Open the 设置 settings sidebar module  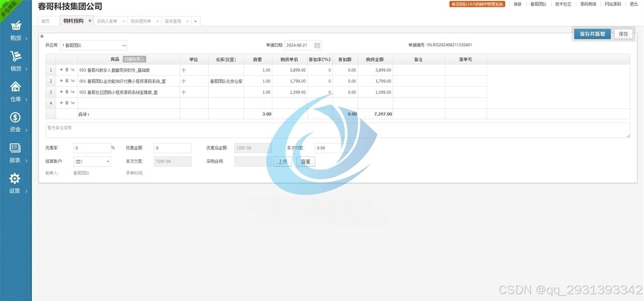click(x=16, y=184)
